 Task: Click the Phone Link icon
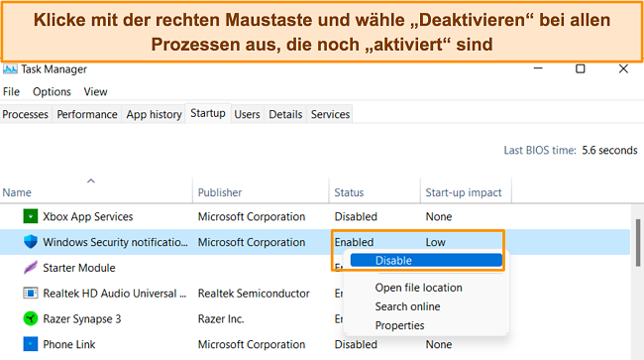(31, 344)
